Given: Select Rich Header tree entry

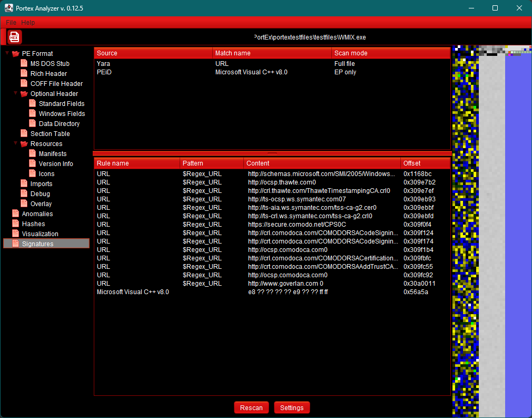Looking at the screenshot, I should pos(48,74).
